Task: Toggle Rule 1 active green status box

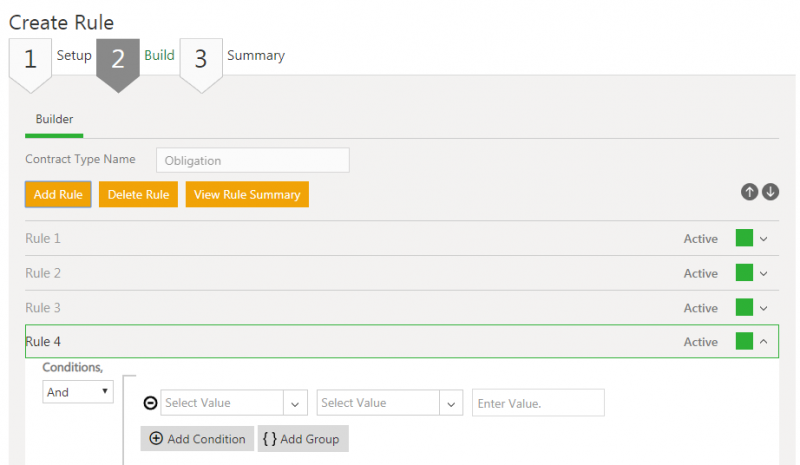Action: pos(744,238)
